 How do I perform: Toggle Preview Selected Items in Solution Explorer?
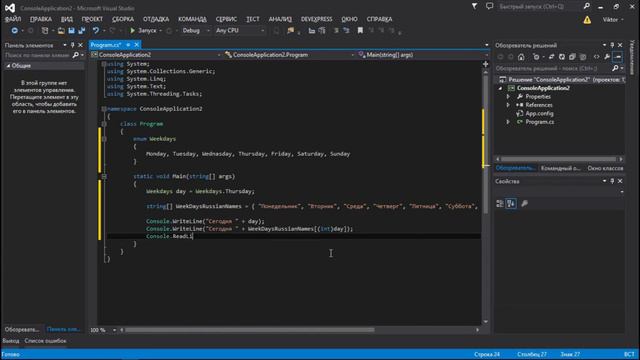click(x=618, y=57)
